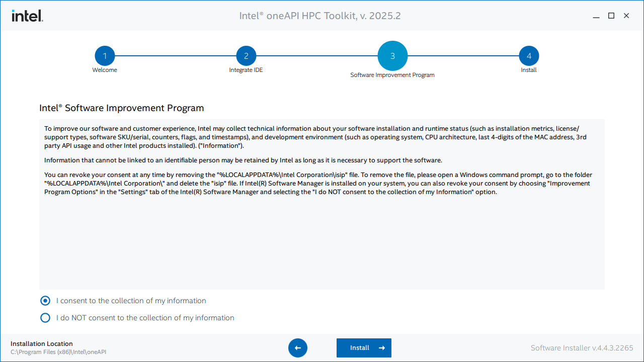Click the Install step label

pos(529,70)
